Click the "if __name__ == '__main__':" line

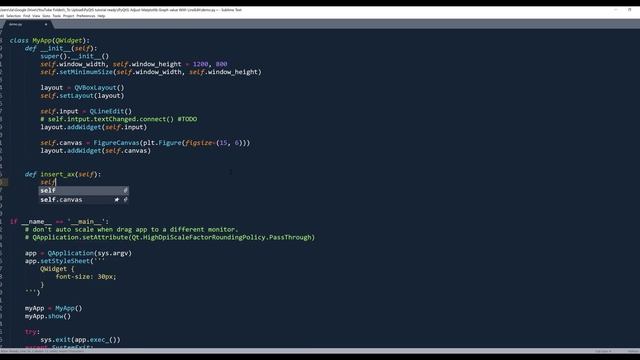click(x=60, y=222)
